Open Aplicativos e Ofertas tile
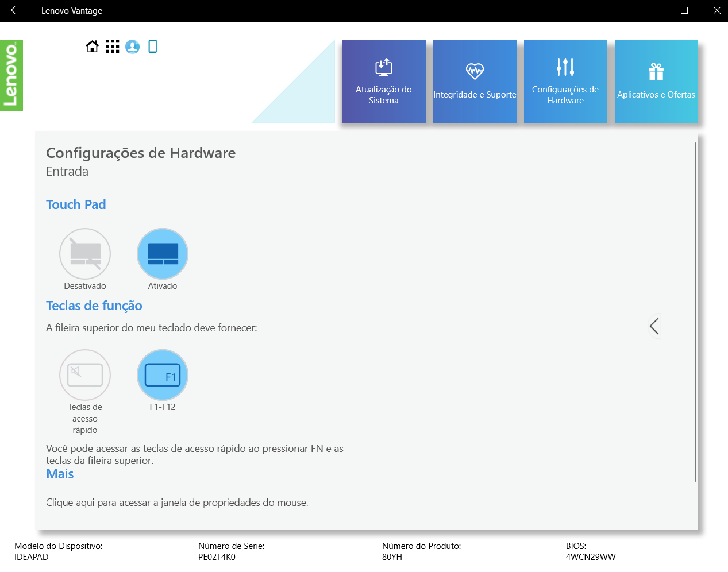Viewport: 728px width, 572px height. [x=656, y=81]
